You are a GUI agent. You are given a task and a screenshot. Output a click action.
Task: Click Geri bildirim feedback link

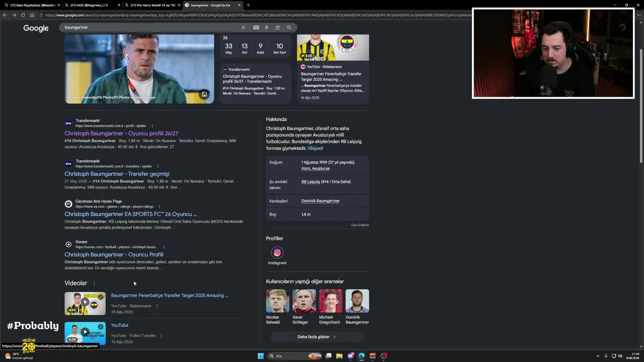pos(360,225)
